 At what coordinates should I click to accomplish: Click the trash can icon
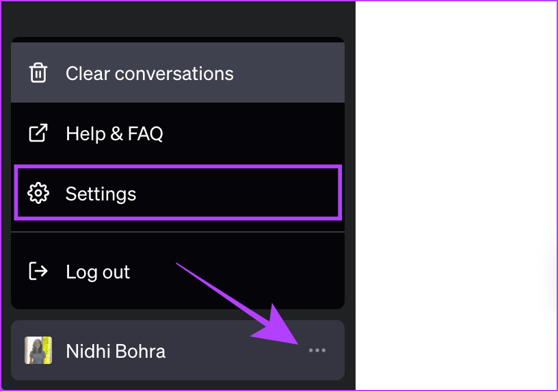pos(38,73)
